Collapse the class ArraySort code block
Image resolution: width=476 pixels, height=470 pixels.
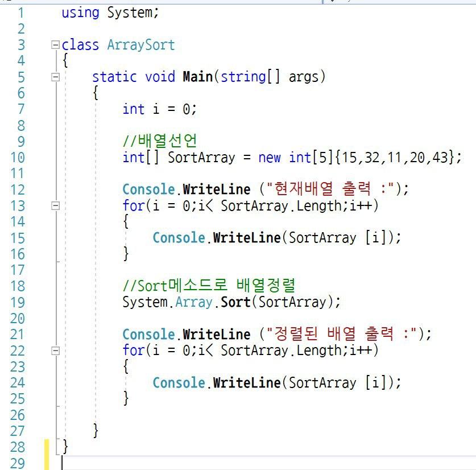(55, 44)
